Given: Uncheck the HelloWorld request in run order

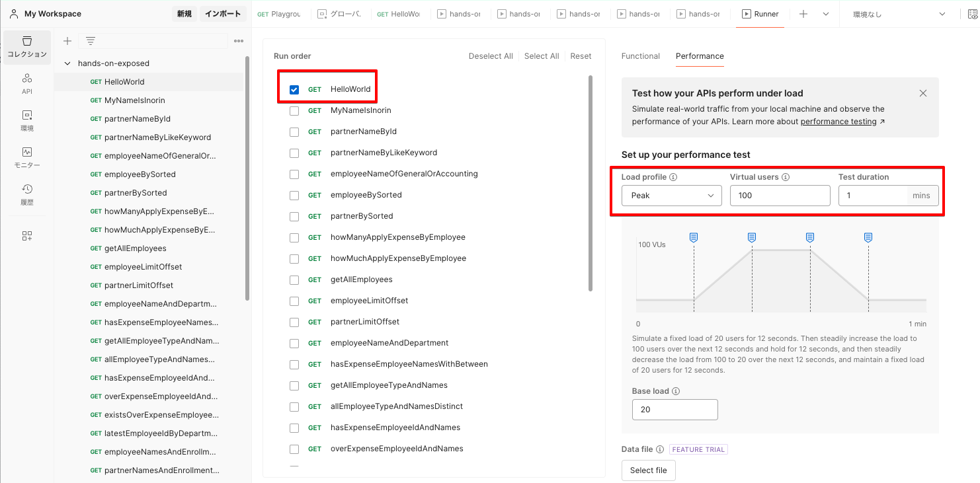Looking at the screenshot, I should (x=294, y=89).
